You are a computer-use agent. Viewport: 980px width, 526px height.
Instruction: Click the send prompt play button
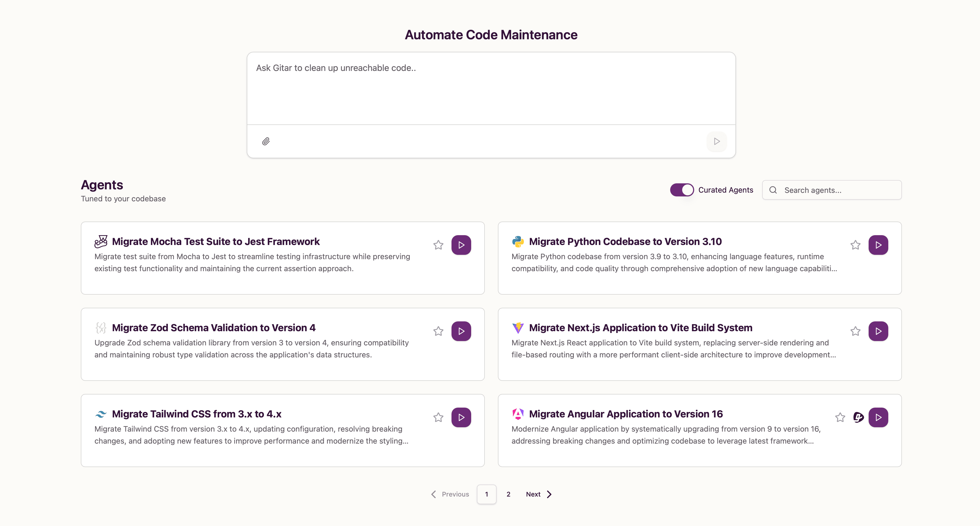point(717,142)
